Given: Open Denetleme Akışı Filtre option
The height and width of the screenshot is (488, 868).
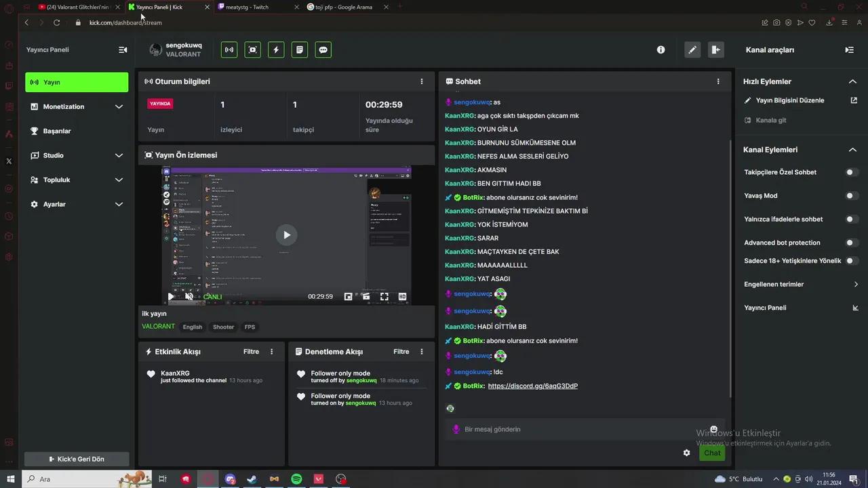Looking at the screenshot, I should coord(401,352).
